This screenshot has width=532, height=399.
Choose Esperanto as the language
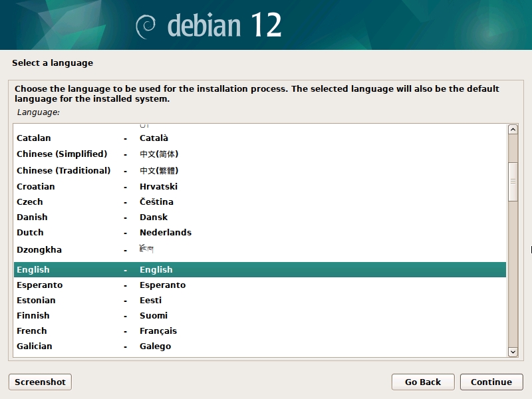[x=39, y=285]
